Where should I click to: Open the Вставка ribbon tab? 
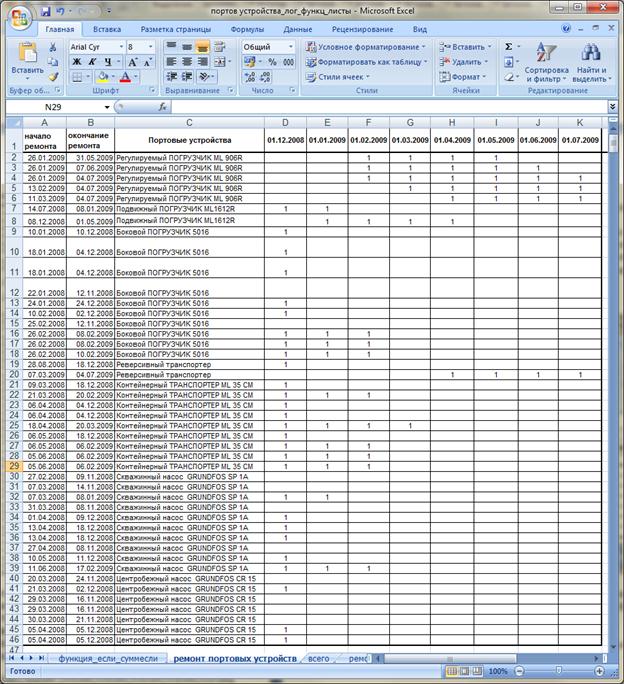[107, 29]
